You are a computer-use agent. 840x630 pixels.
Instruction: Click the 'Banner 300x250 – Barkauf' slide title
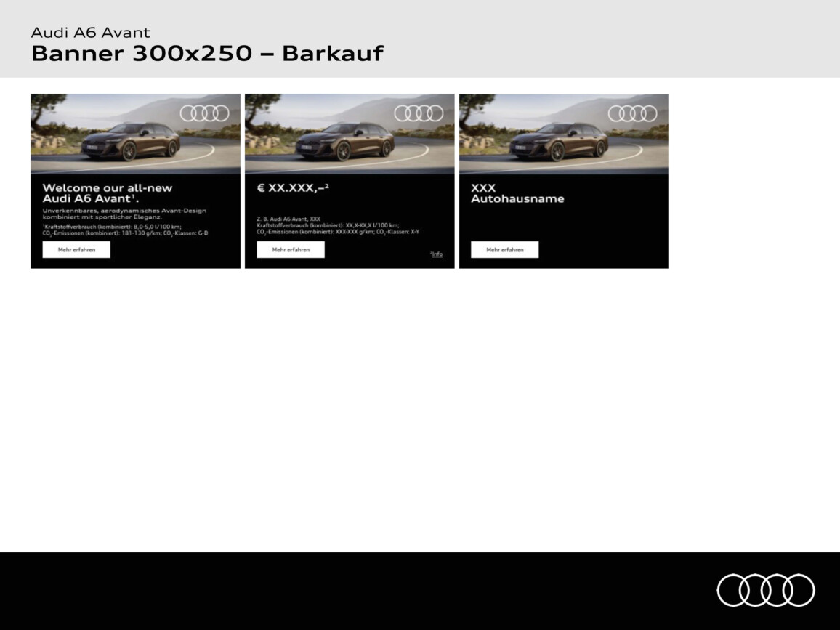207,54
